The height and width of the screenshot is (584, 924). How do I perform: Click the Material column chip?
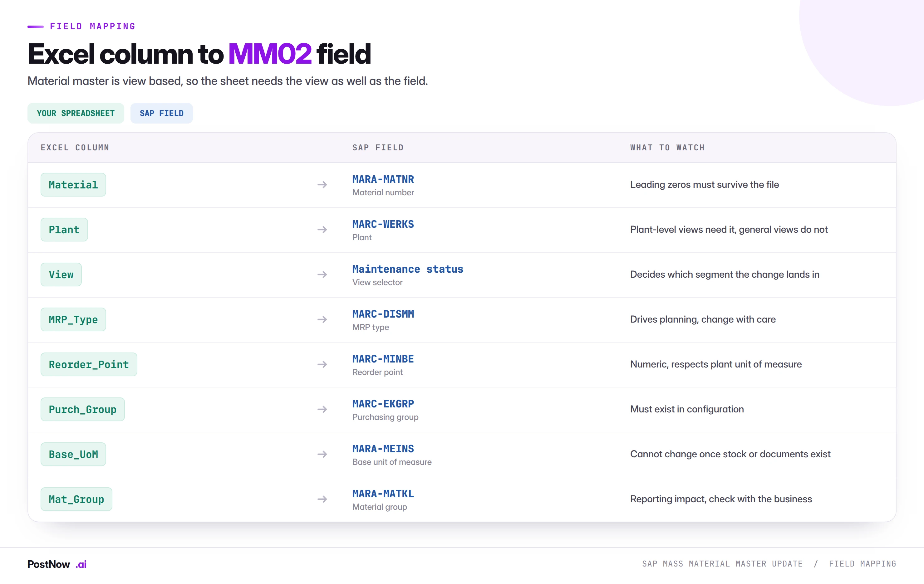tap(73, 185)
